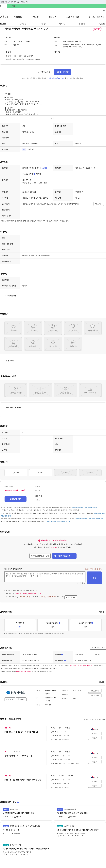
Task: Click the 거짓구인광고 신고 button
Action: [x=98, y=648]
